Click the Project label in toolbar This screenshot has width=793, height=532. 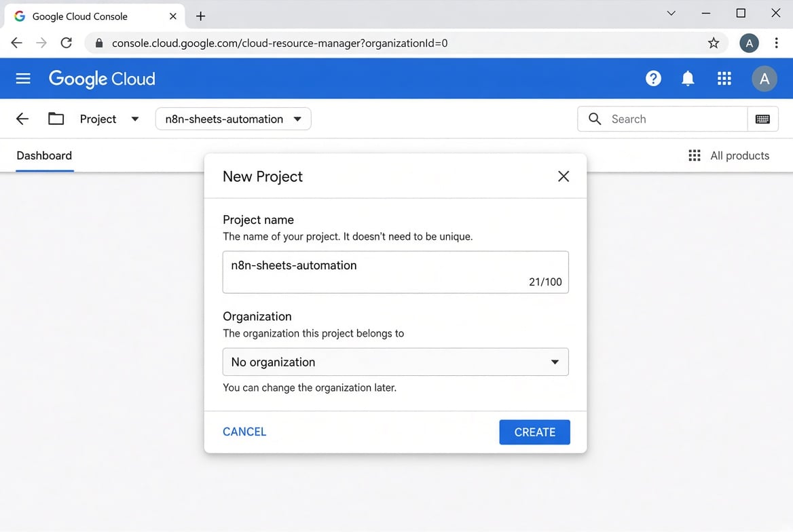[98, 119]
